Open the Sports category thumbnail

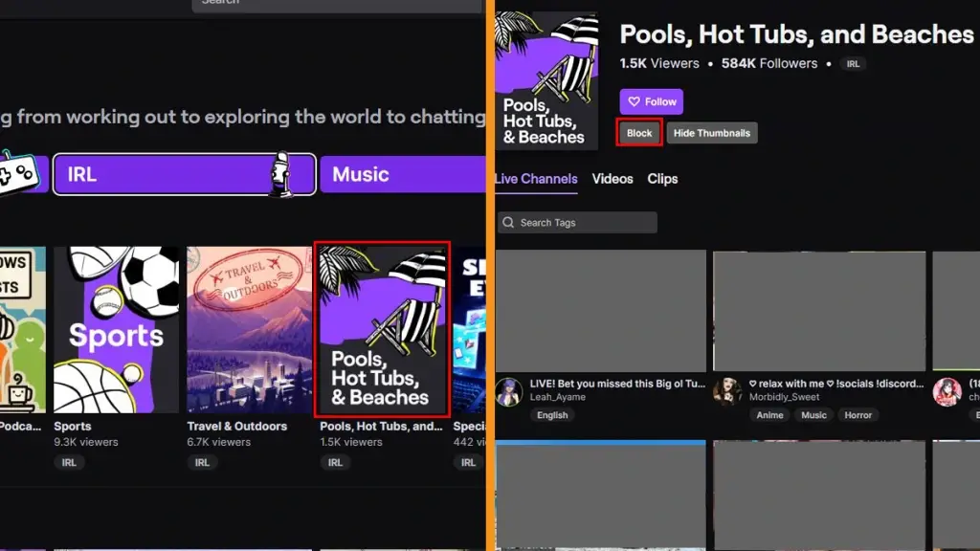[x=116, y=330]
